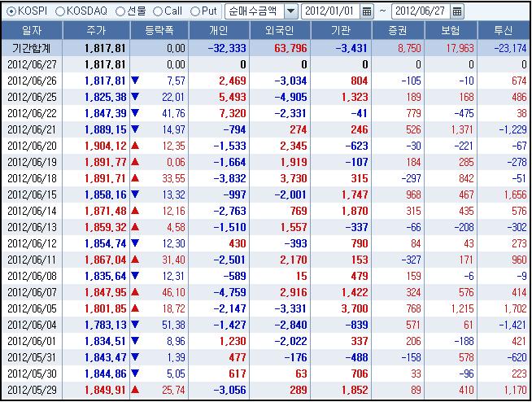Click the 순매수금액 combo box text
This screenshot has height=402, width=532.
255,11
